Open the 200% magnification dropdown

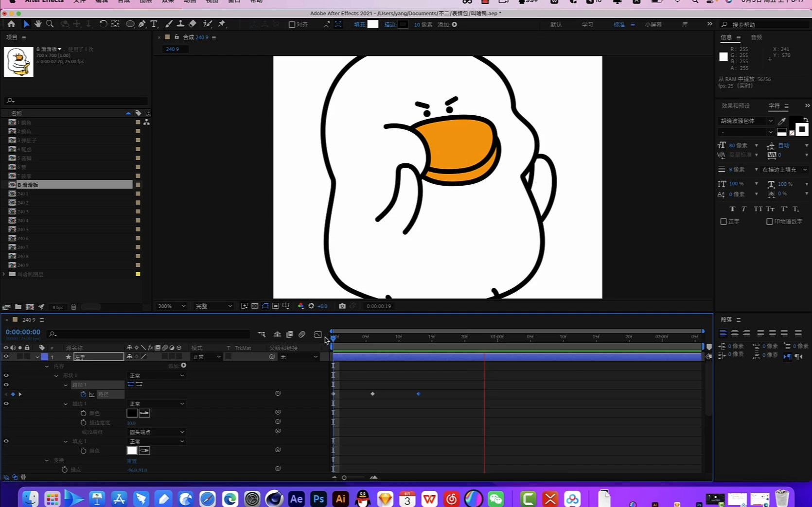172,306
